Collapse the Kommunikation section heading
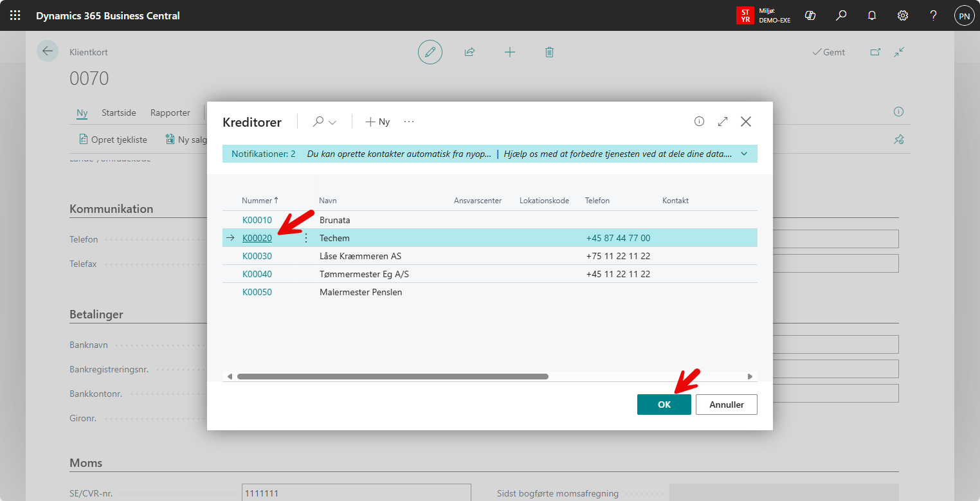Screen dimensions: 980x501 click(111, 209)
